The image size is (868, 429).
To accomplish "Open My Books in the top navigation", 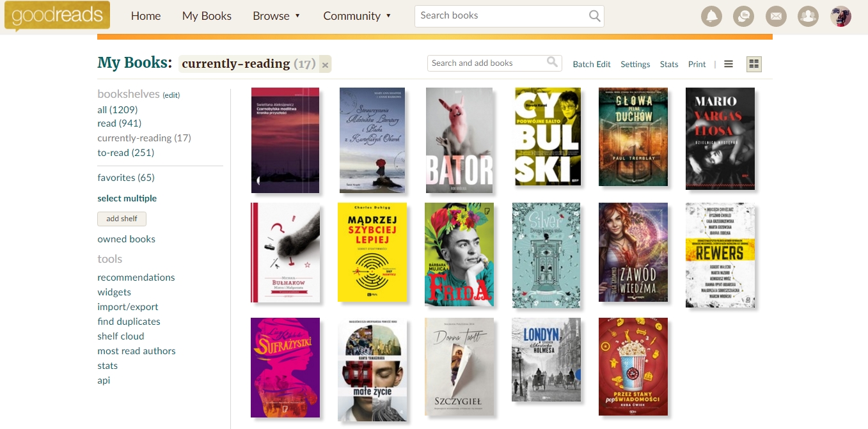I will click(207, 16).
